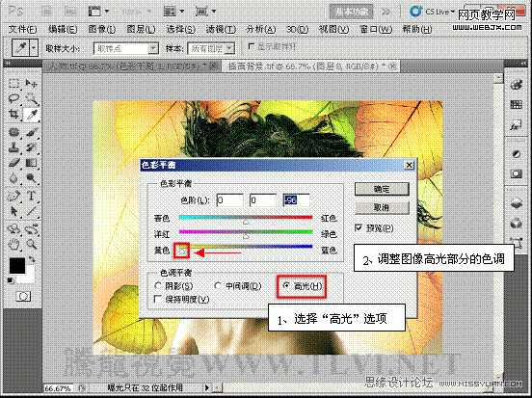Open the 文件(F) menu
Image resolution: width=532 pixels, height=398 pixels.
22,29
